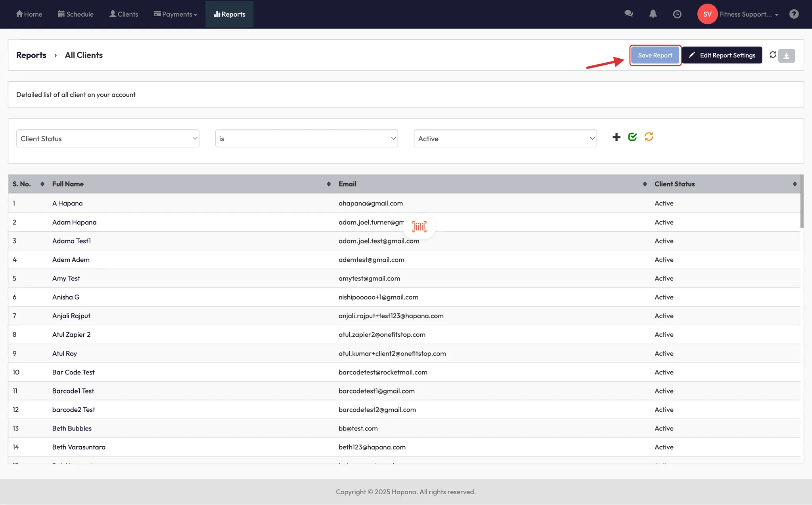Screen dimensions: 812x505
Task: Click the help question mark icon
Action: coord(794,14)
